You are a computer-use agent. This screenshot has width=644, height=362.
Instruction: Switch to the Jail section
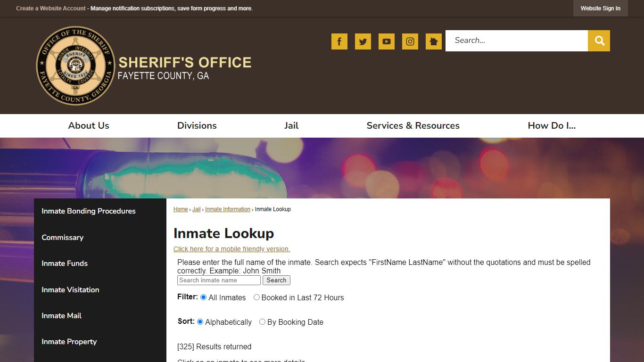[291, 125]
